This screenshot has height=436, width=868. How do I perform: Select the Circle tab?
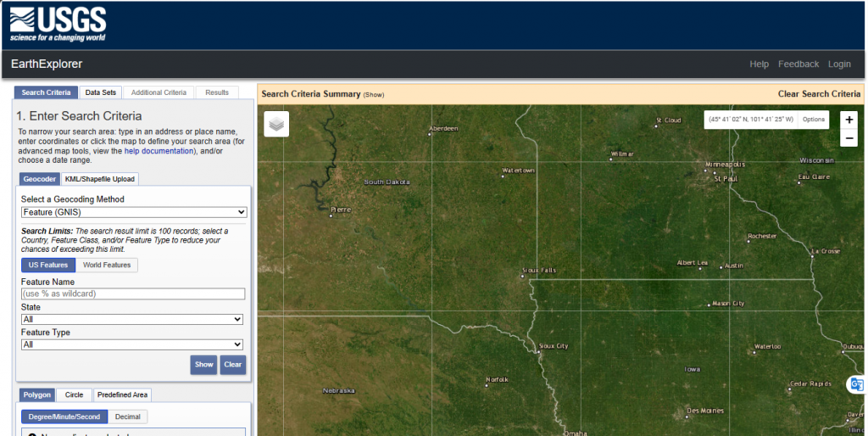click(75, 395)
